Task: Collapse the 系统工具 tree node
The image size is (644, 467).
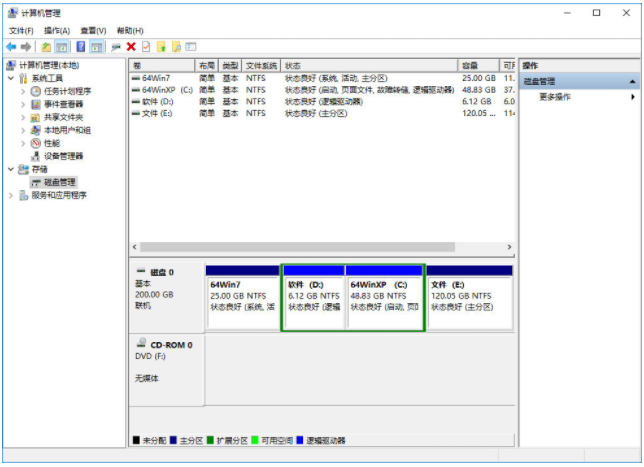Action: 11,78
